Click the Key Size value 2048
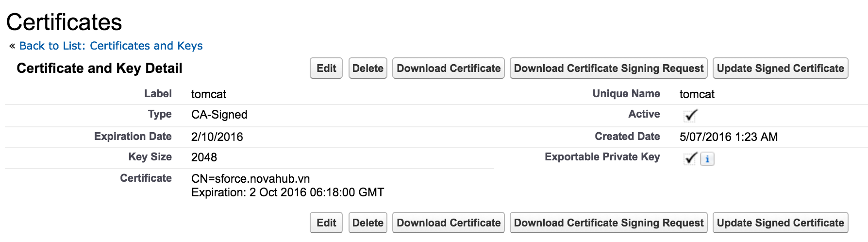 (x=204, y=157)
